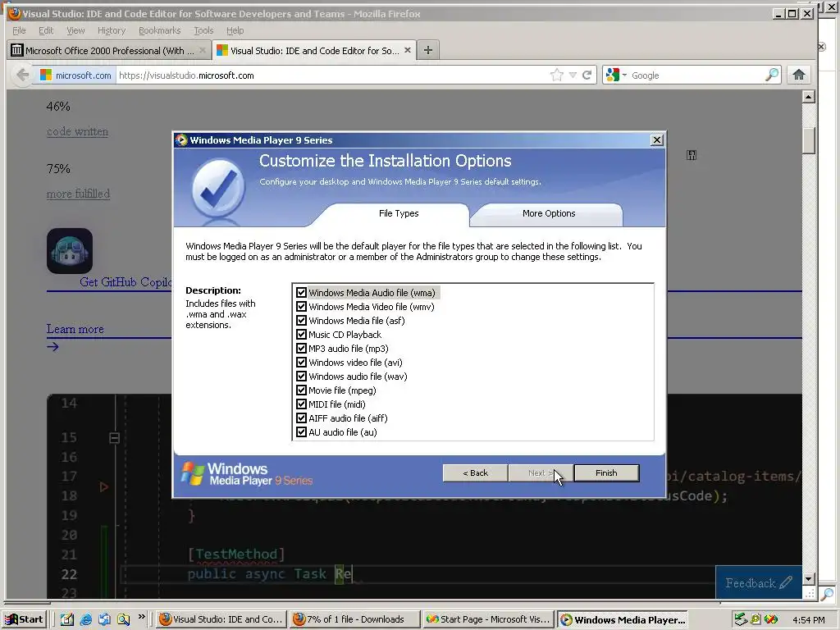Viewport: 840px width, 630px height.
Task: Click page scrollbar down arrow
Action: 809,578
